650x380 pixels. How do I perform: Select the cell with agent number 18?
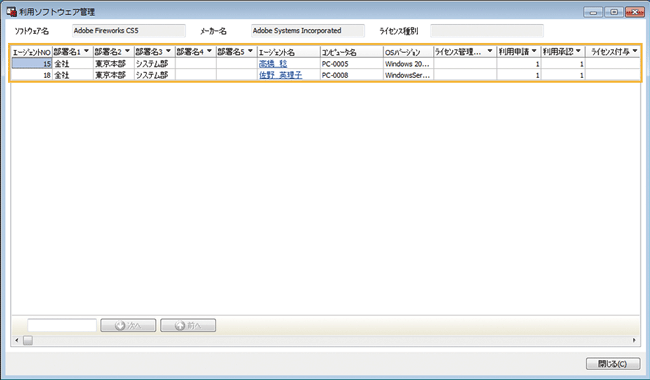[32, 75]
